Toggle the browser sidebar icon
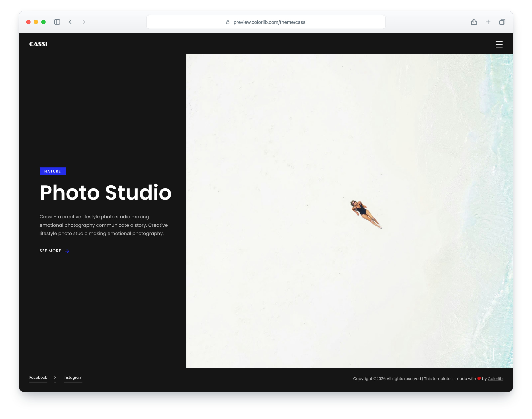This screenshot has width=532, height=419. click(57, 22)
